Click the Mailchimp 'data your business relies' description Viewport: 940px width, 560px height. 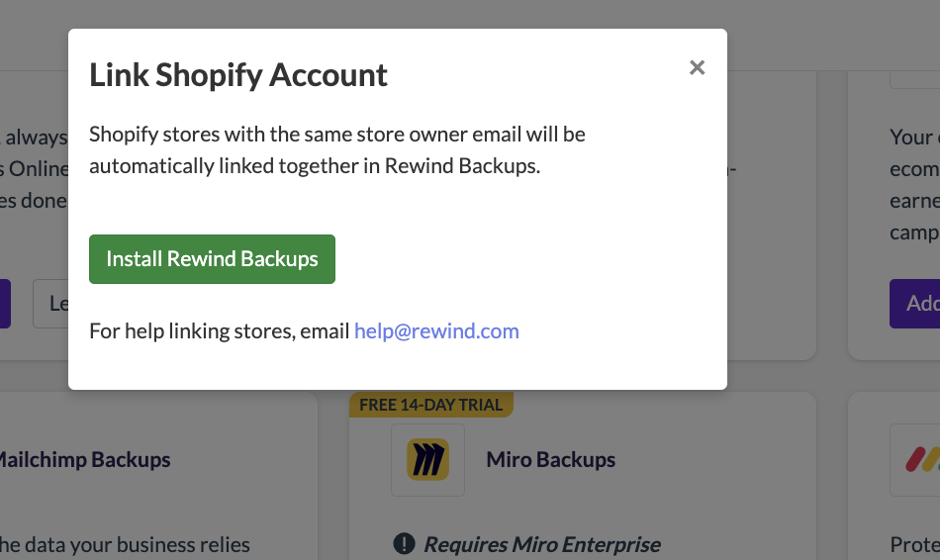click(124, 544)
